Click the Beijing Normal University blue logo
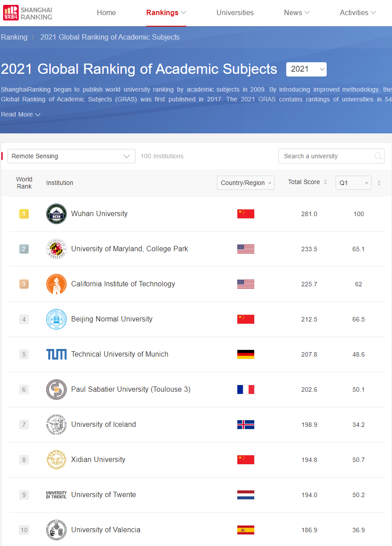The image size is (392, 546). point(56,319)
